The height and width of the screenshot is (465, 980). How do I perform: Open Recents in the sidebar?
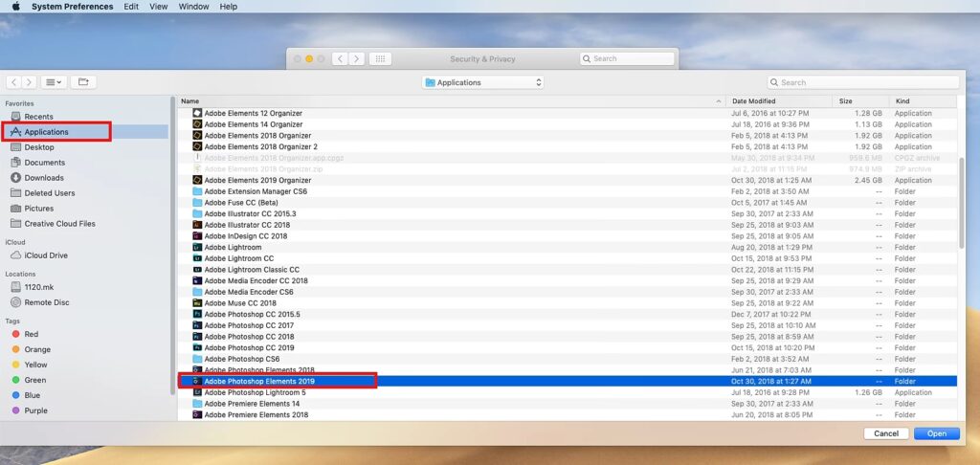[x=38, y=117]
